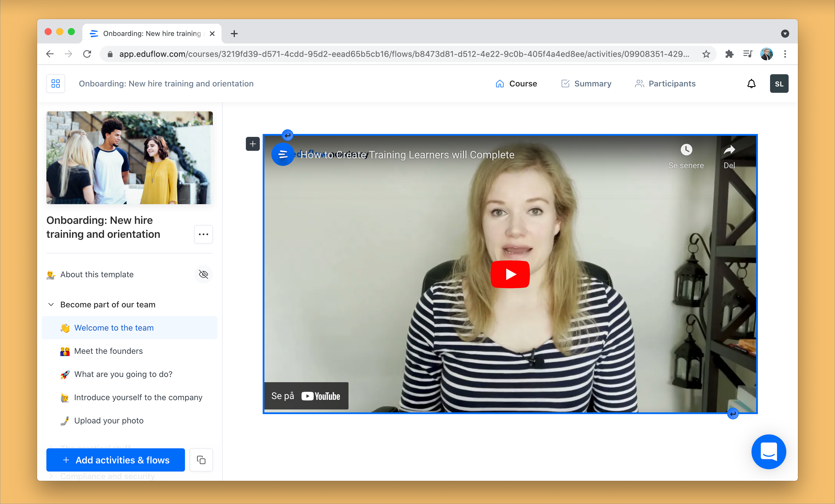
Task: Open the SL user avatar menu
Action: pos(779,84)
